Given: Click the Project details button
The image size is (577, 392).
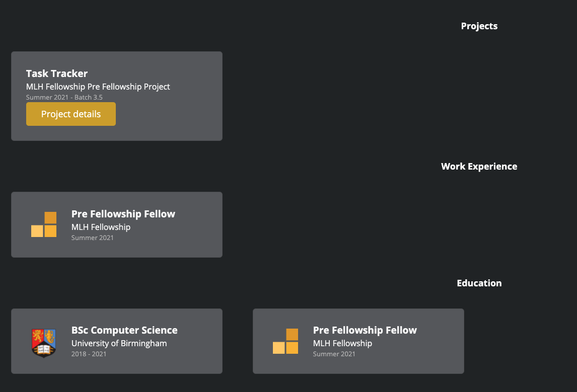Looking at the screenshot, I should [71, 114].
